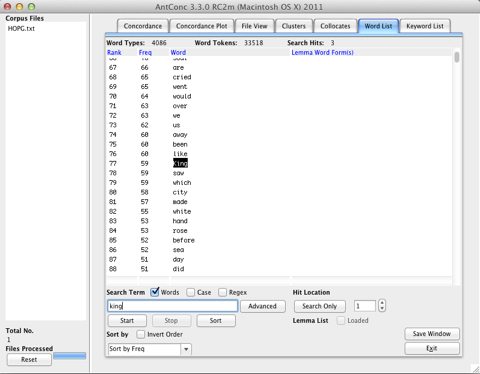The width and height of the screenshot is (480, 374).
Task: Switch to the Clusters tab
Action: pos(293,26)
